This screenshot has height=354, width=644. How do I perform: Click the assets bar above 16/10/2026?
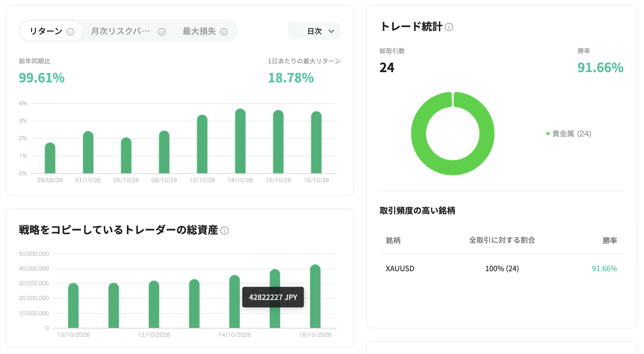315,296
